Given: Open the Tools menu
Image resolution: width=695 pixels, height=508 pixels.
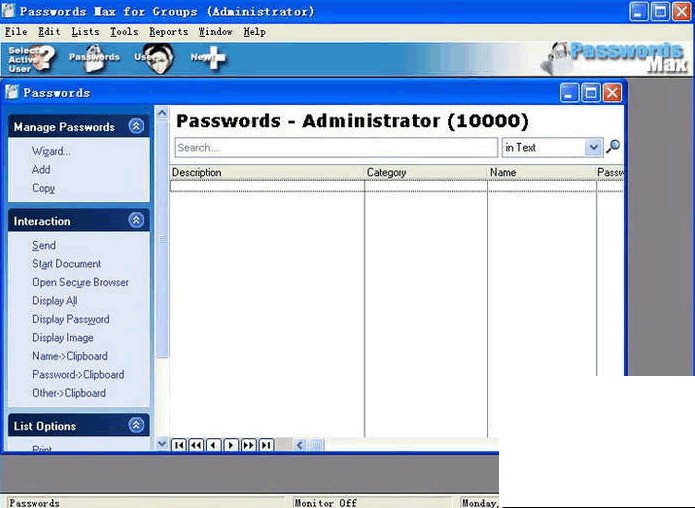Looking at the screenshot, I should click(124, 32).
